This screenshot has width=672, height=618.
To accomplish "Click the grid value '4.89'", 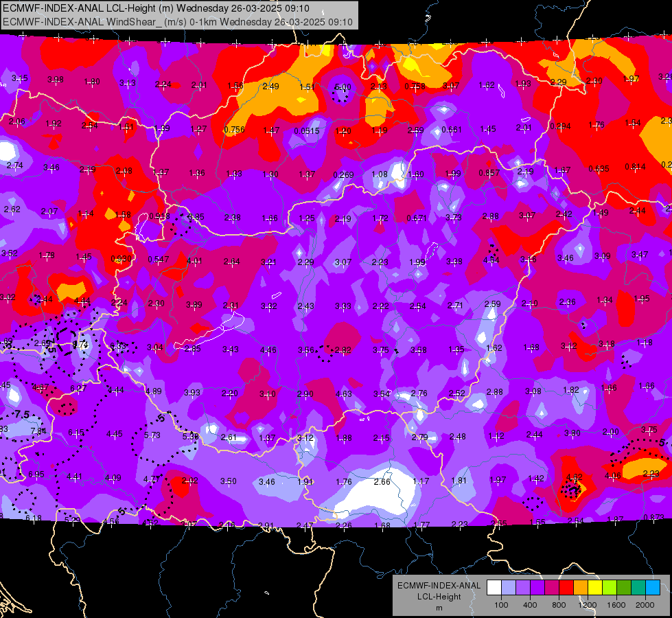I will (x=154, y=391).
